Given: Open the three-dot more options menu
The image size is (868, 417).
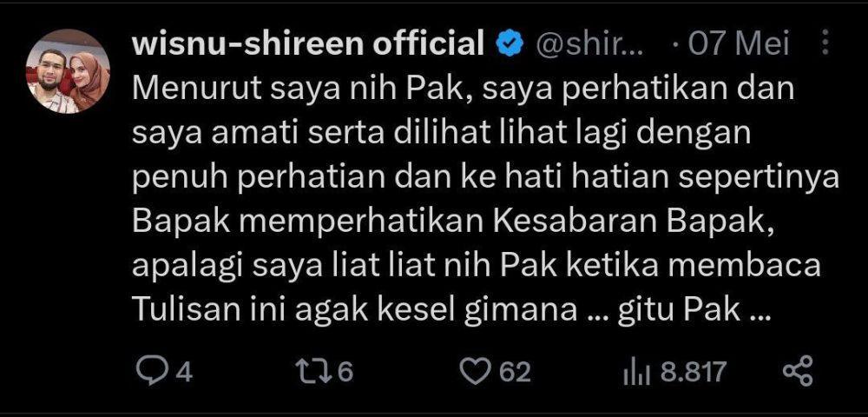Looking at the screenshot, I should click(825, 43).
